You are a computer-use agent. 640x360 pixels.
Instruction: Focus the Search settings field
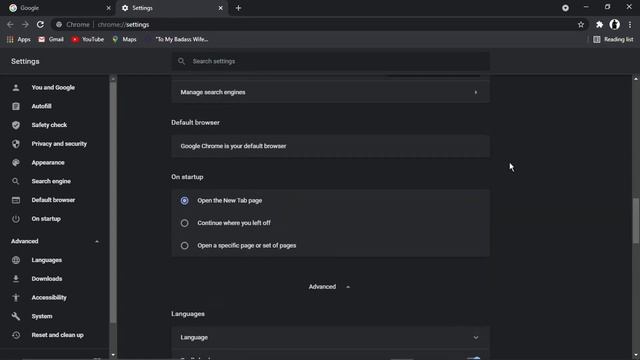[x=330, y=61]
